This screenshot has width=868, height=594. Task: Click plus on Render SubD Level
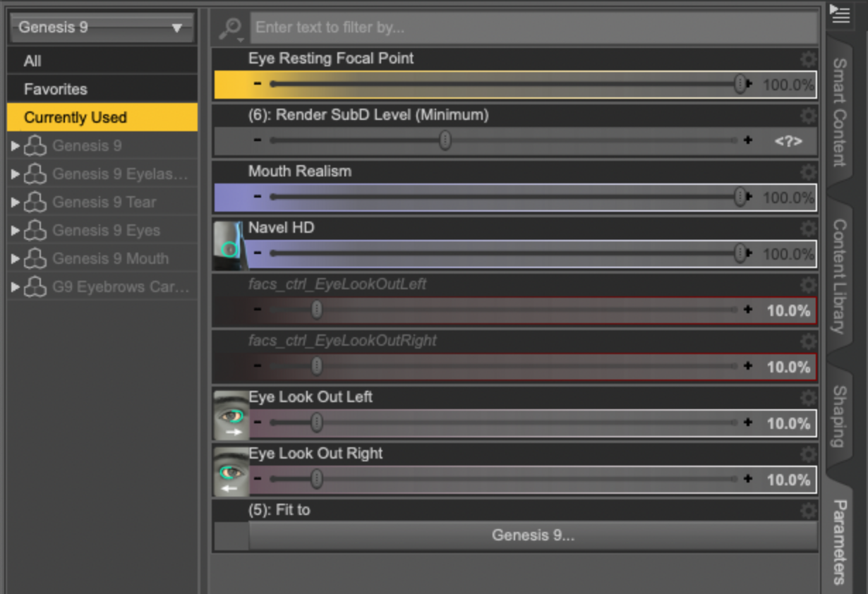coord(748,140)
